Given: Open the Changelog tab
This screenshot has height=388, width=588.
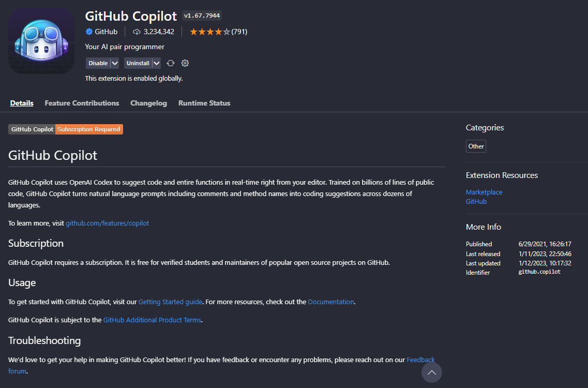Looking at the screenshot, I should [x=148, y=103].
